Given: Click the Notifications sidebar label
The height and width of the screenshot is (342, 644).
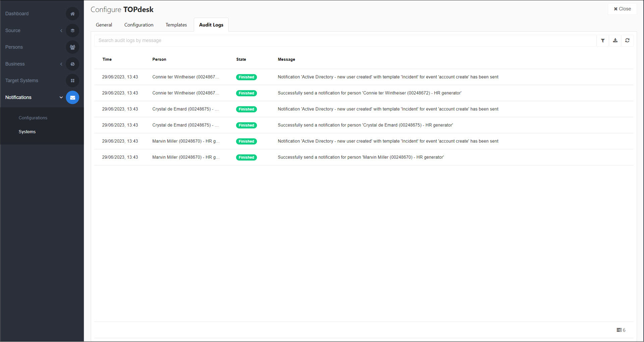Looking at the screenshot, I should 18,97.
